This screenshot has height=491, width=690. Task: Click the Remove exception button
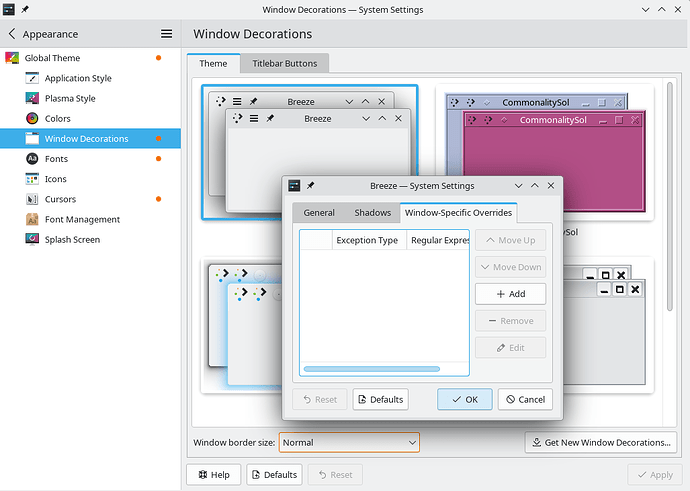point(510,321)
